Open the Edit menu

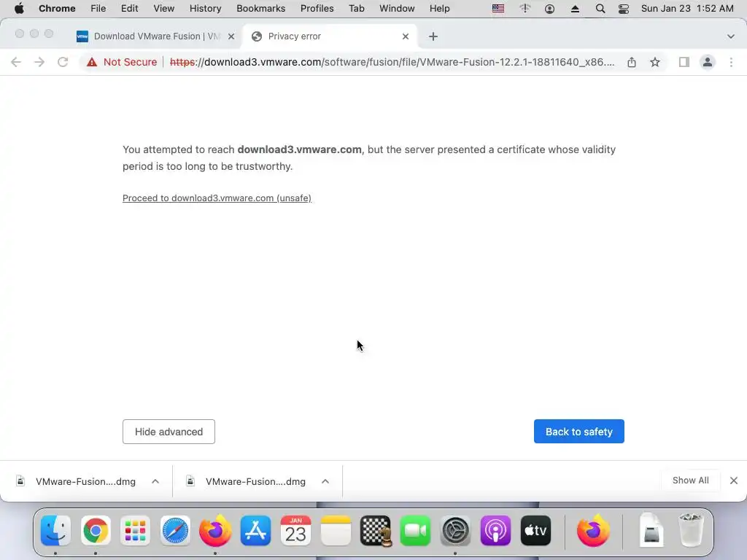pyautogui.click(x=129, y=9)
